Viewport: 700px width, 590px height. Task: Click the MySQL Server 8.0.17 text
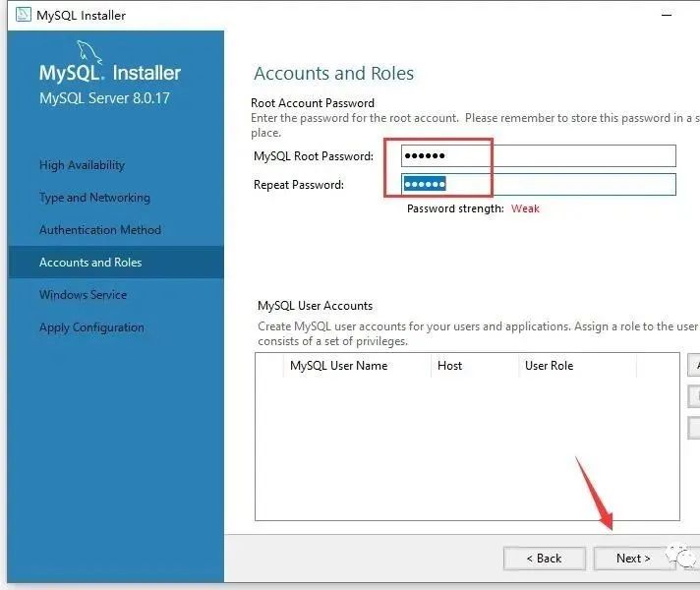coord(104,98)
